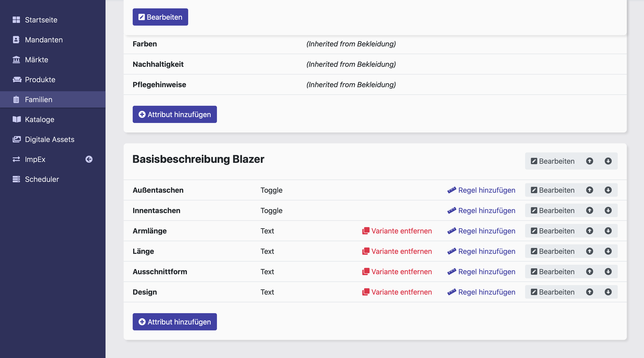The width and height of the screenshot is (644, 358).
Task: Move Außentaschen attribute down with arrow icon
Action: (608, 190)
